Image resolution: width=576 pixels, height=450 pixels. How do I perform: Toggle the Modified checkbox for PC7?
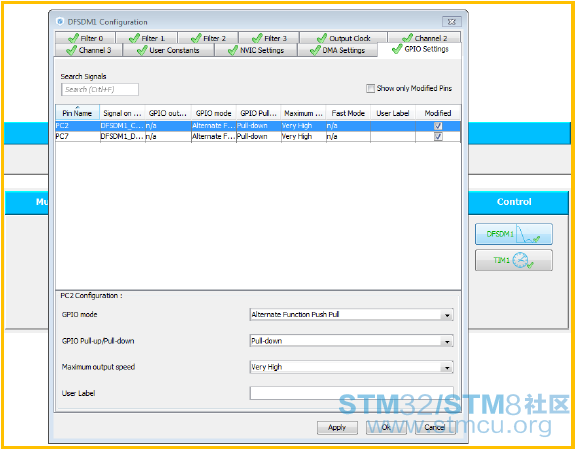438,137
